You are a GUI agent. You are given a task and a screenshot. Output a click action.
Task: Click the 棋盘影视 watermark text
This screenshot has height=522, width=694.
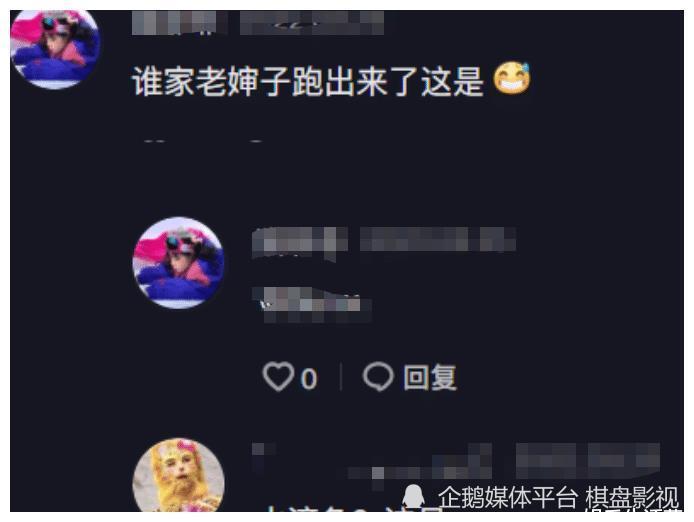click(632, 497)
